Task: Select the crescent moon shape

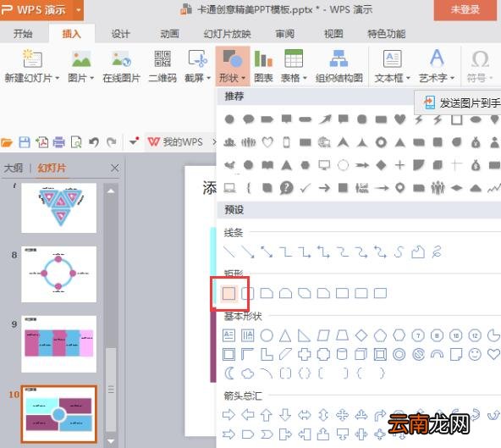Action: click(x=228, y=373)
